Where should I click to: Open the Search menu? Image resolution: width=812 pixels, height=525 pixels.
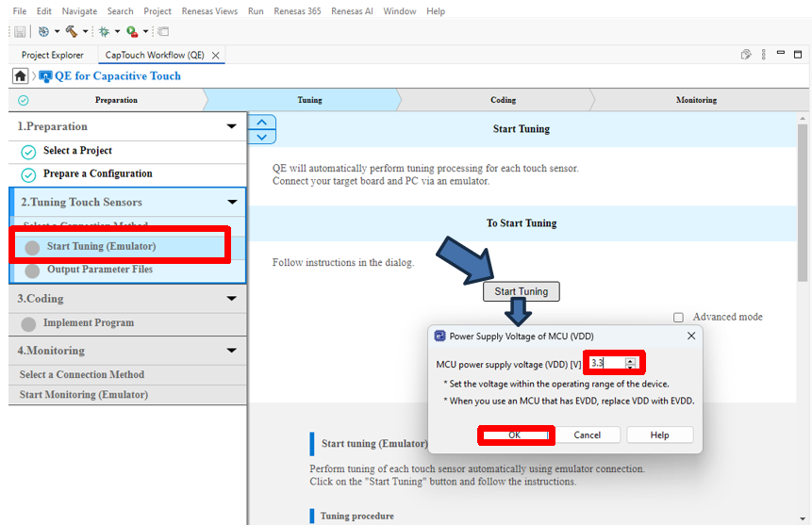pyautogui.click(x=120, y=11)
